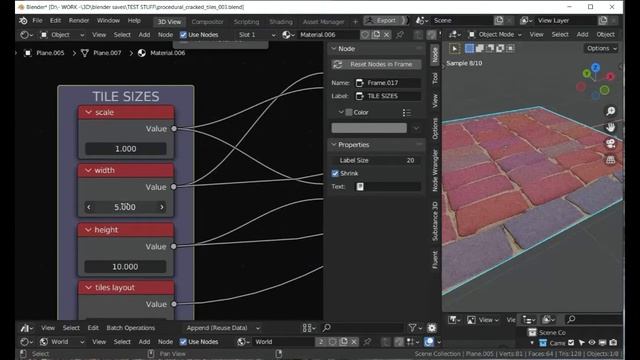Toggle camera view gizmo in the viewport
Viewport: 640px width, 360px height.
(x=611, y=143)
